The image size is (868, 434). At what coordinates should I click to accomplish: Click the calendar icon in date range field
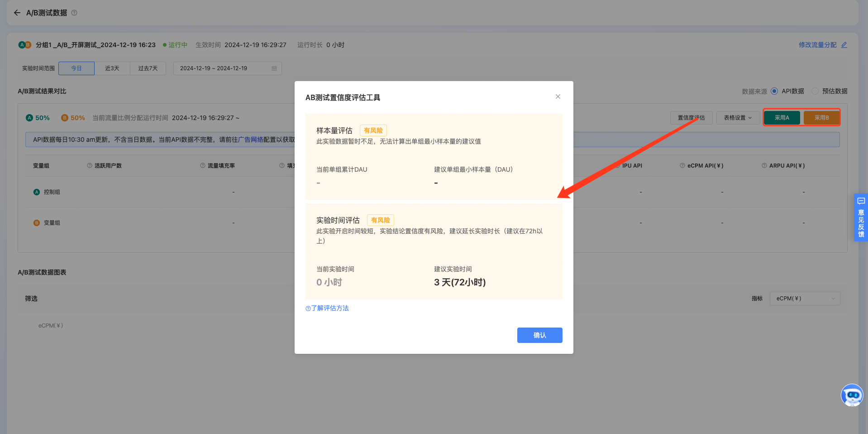(274, 68)
